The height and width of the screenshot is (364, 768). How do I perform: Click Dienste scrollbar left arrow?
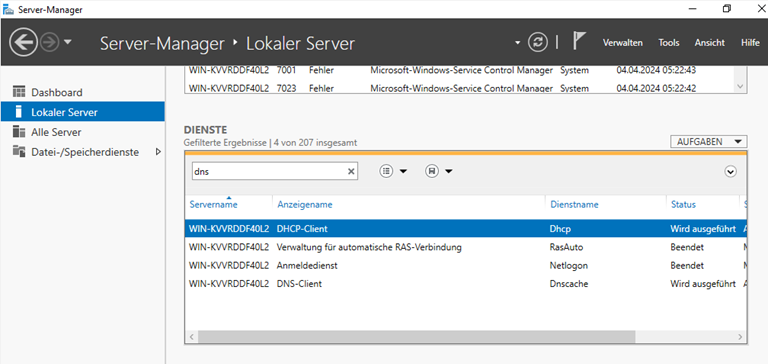pos(192,337)
